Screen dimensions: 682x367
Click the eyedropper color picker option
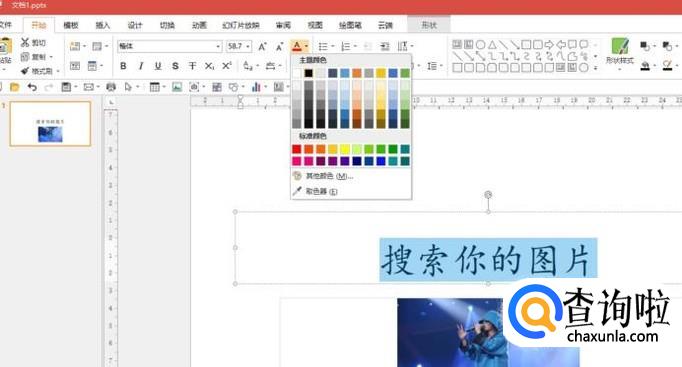pos(315,191)
